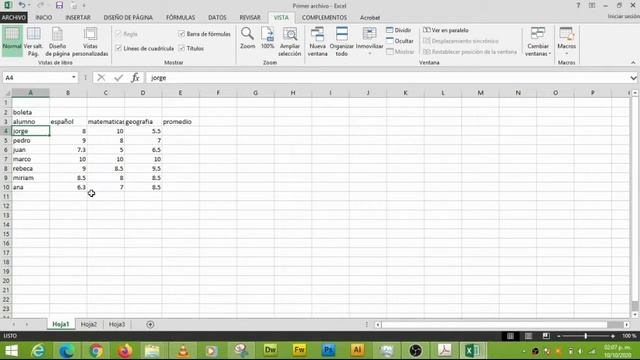This screenshot has height=360, width=640.
Task: Click Iniciar sesión link
Action: 624,16
